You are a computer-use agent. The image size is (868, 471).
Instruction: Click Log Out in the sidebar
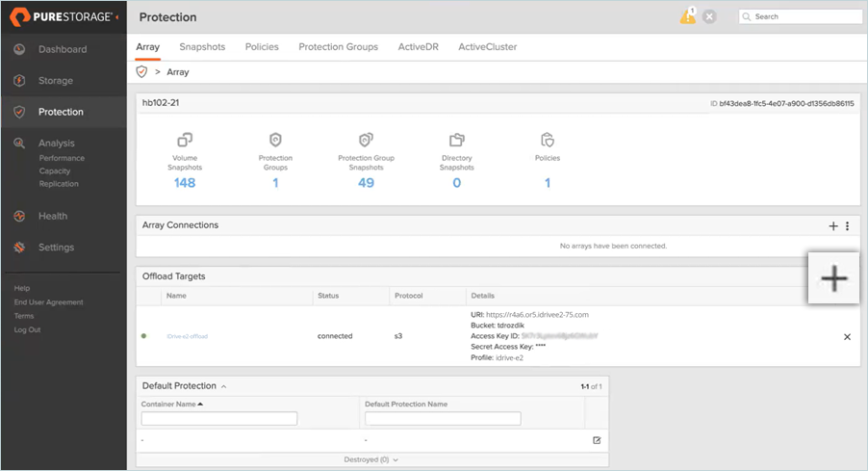coord(27,329)
